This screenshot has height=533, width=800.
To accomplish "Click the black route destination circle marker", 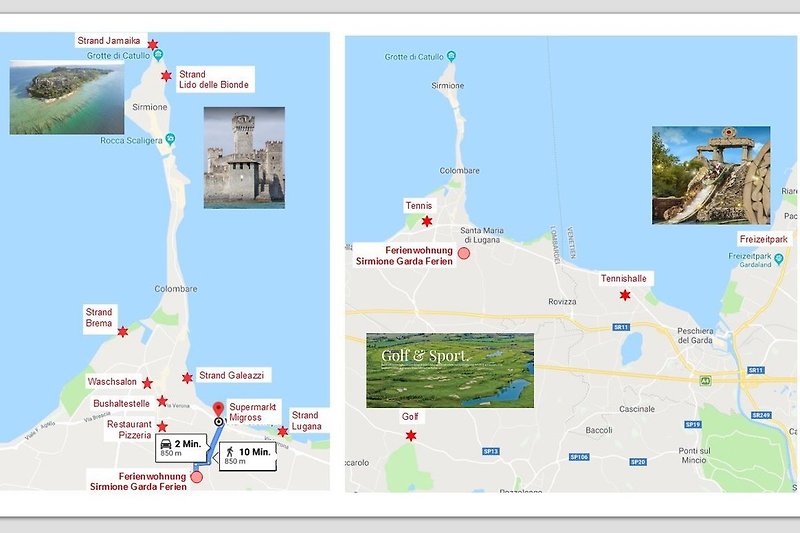I will coord(218,422).
